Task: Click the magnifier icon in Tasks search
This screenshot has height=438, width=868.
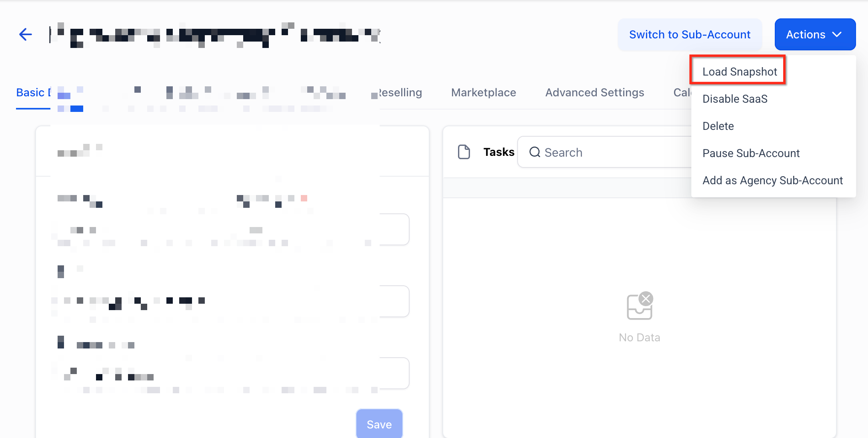Action: click(535, 152)
